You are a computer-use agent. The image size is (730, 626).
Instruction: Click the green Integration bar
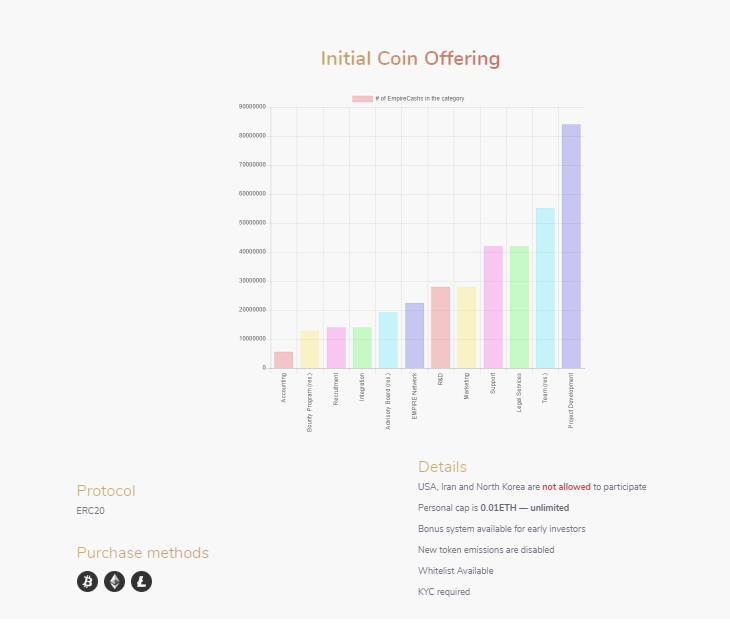click(362, 348)
